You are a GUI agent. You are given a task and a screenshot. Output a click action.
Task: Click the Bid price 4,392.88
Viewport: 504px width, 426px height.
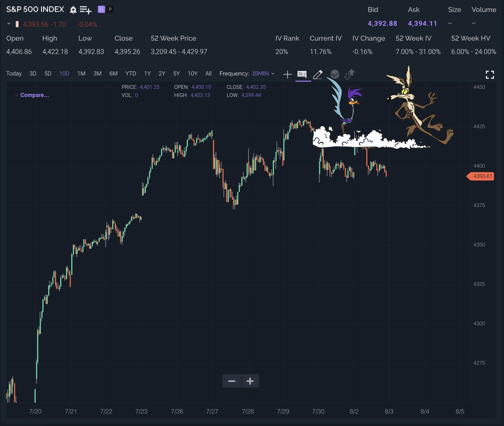pyautogui.click(x=383, y=24)
